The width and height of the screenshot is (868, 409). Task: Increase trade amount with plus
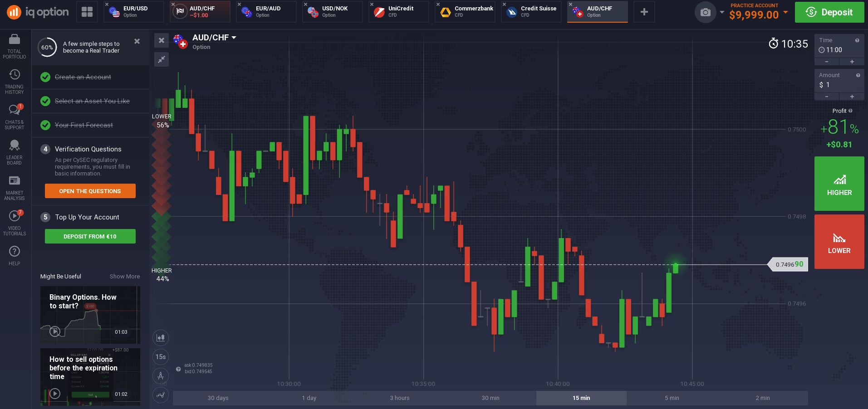click(x=852, y=97)
